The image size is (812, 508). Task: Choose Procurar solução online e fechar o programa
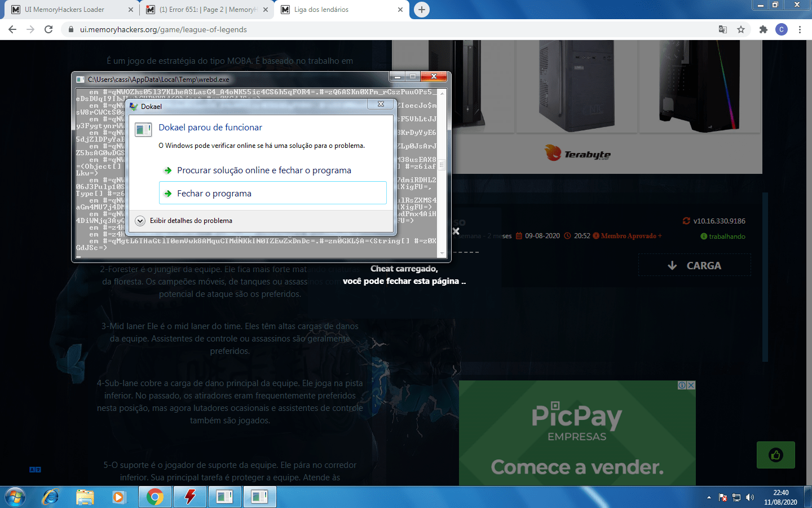coord(264,170)
